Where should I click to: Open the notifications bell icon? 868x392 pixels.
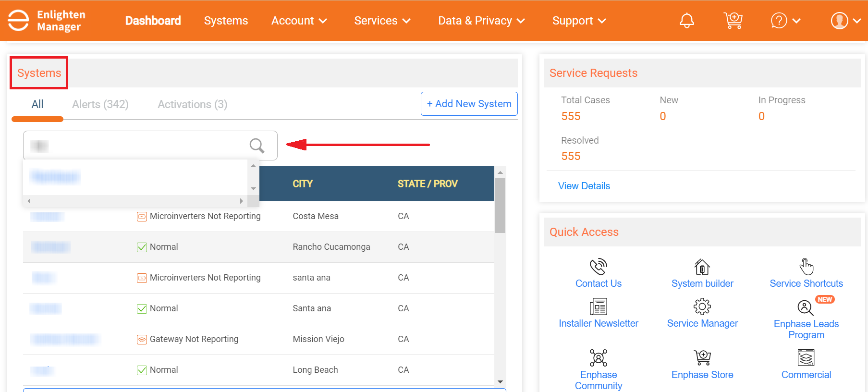coord(686,21)
